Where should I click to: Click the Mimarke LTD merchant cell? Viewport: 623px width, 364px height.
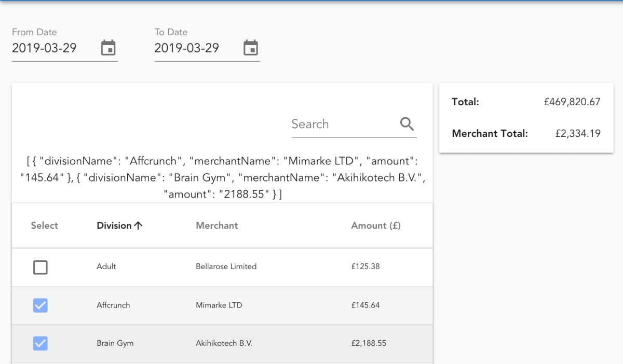[x=219, y=305]
